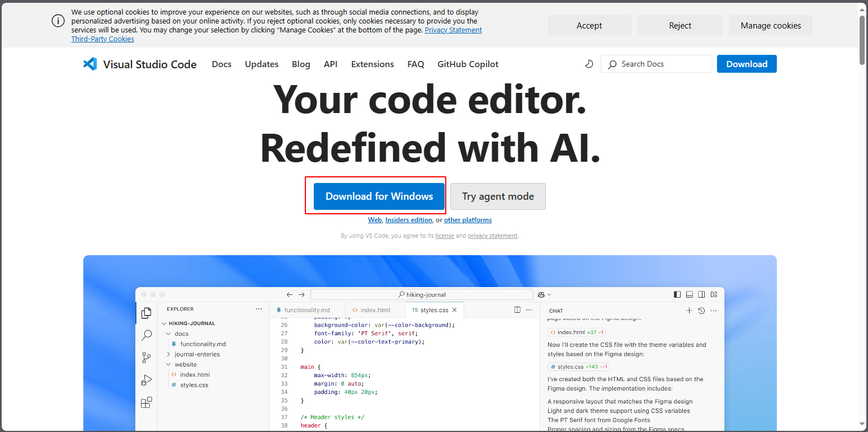Open the Extensions blocks icon in activity bar
Image resolution: width=868 pixels, height=432 pixels.
[x=146, y=402]
